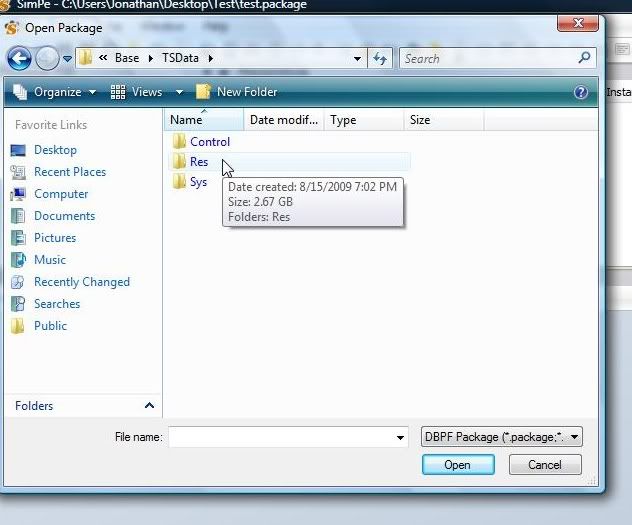632x525 pixels.
Task: Expand the Folders pane
Action: point(149,406)
